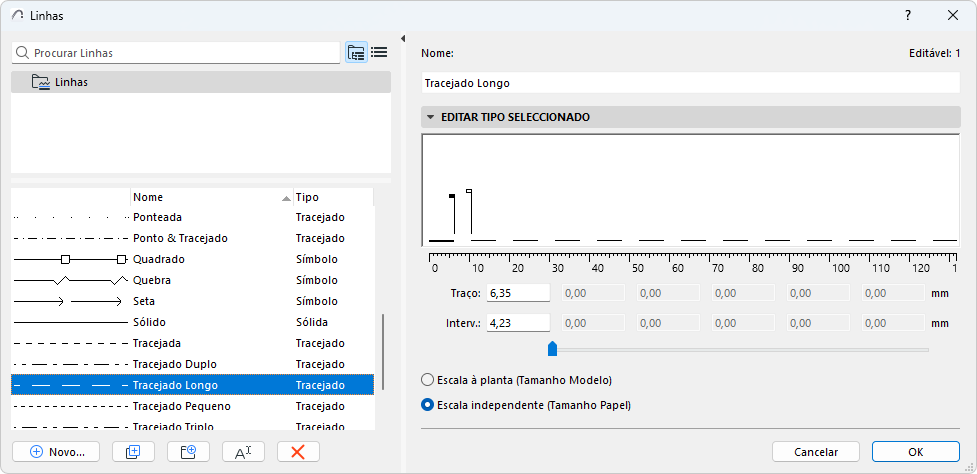The width and height of the screenshot is (977, 474).
Task: Click the filled dash handle in preview
Action: pyautogui.click(x=452, y=196)
